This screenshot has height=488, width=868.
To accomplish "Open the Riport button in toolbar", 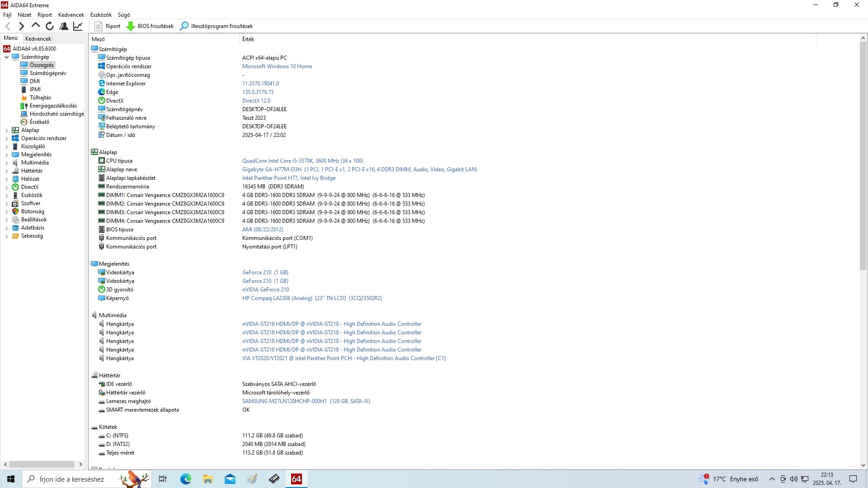I will (107, 26).
